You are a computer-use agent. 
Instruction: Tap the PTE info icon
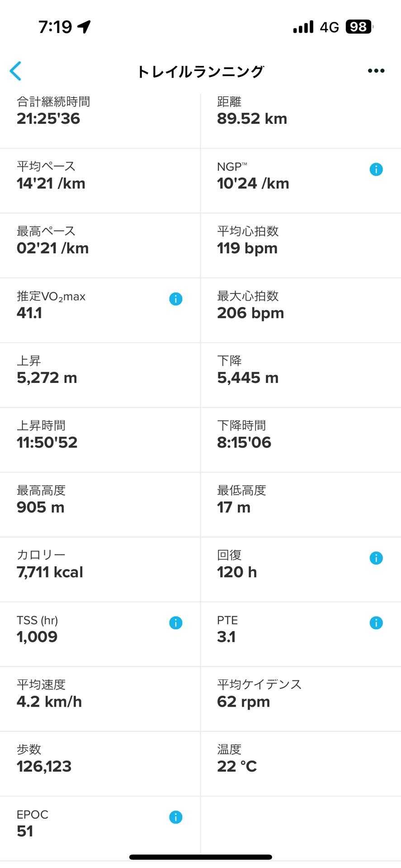coord(376,623)
